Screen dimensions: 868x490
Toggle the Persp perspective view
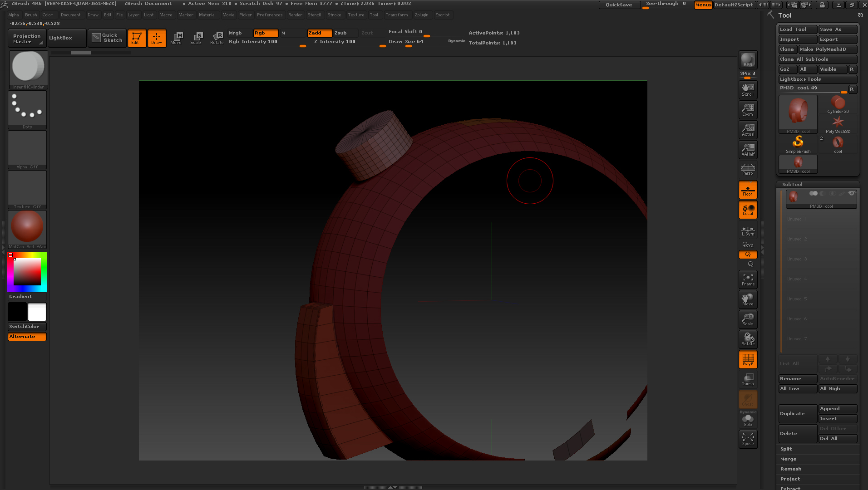(748, 169)
